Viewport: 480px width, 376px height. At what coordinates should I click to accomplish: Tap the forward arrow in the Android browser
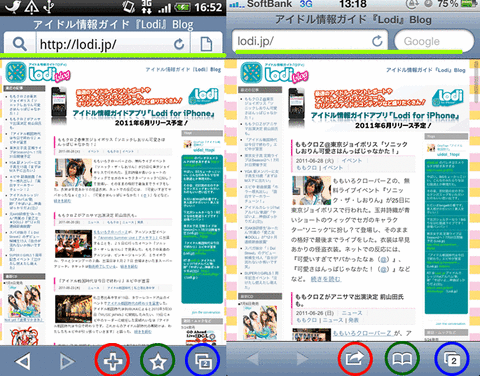click(x=67, y=361)
